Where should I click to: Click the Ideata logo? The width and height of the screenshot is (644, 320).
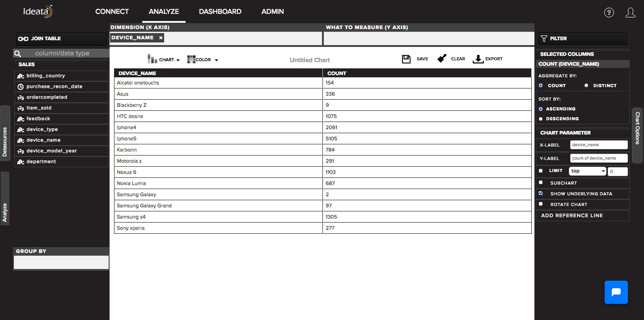pos(38,11)
